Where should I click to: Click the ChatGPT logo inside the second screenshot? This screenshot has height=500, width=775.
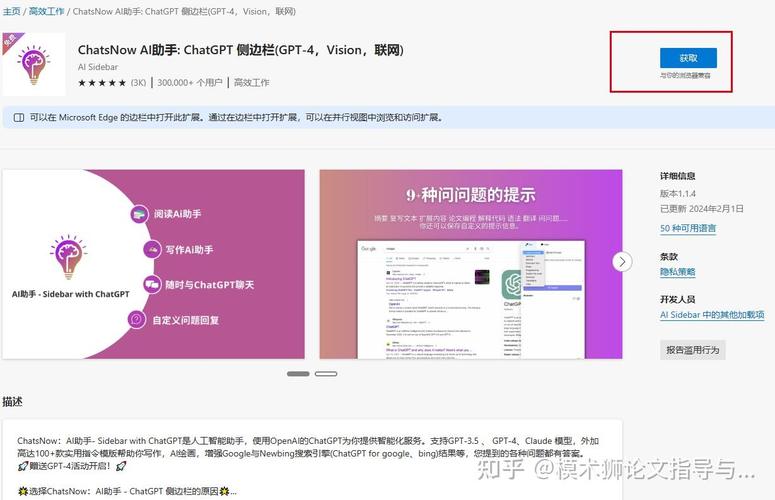[x=512, y=284]
